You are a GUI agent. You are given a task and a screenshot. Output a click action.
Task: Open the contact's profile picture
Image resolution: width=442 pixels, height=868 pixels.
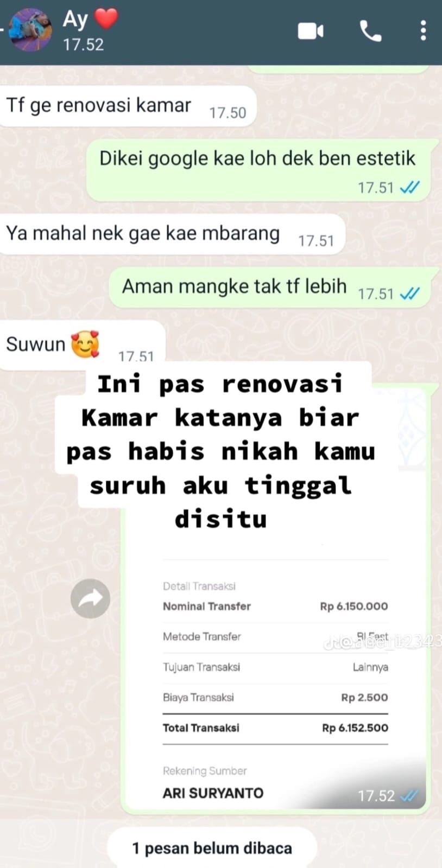32,30
